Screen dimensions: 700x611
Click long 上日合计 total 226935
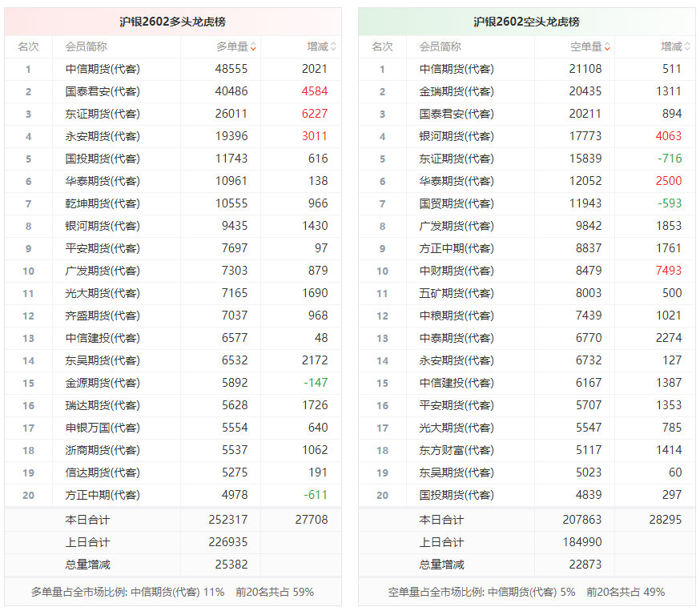point(228,542)
